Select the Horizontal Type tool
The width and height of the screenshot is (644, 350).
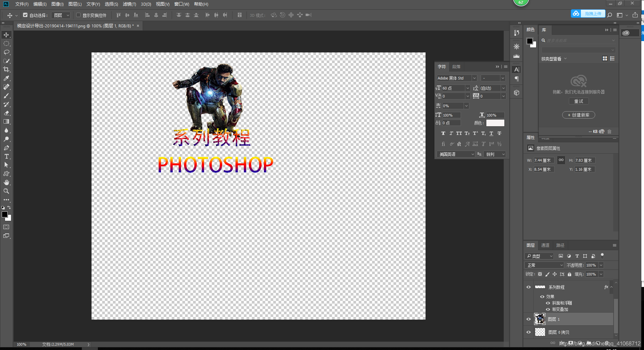coord(6,156)
